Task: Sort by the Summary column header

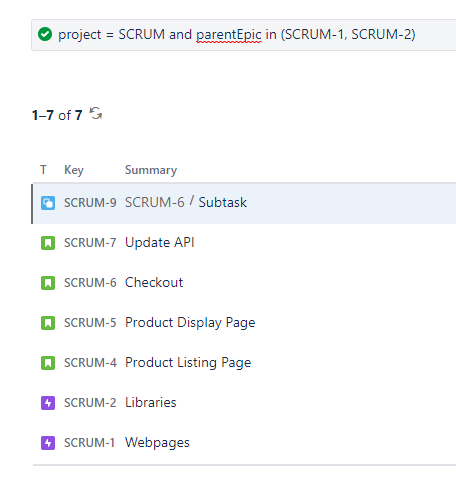Action: pos(151,170)
